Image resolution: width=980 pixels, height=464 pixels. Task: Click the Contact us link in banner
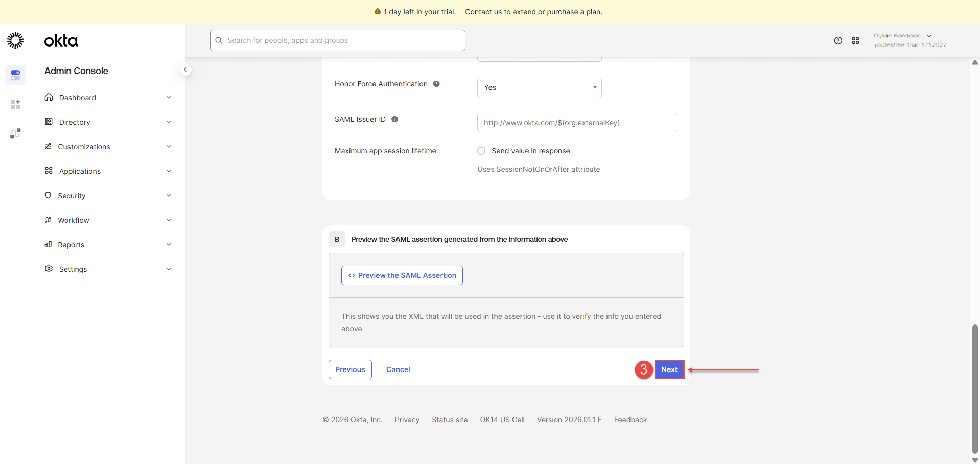(x=483, y=12)
